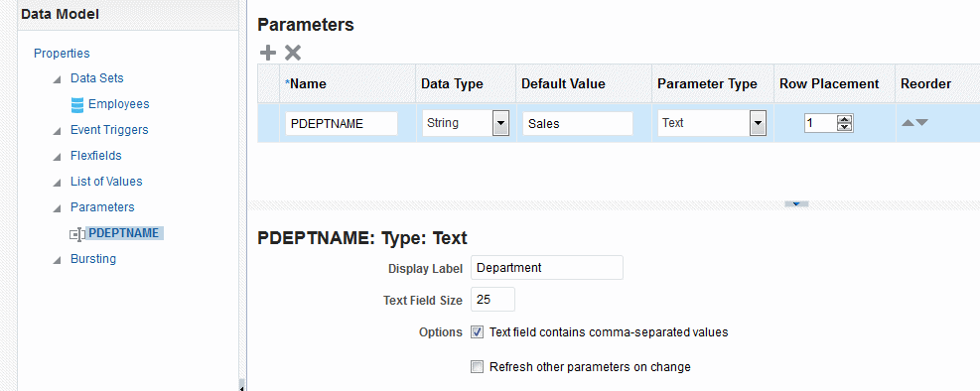The width and height of the screenshot is (980, 391).
Task: Collapse the parameters table splitter arrow
Action: 796,203
